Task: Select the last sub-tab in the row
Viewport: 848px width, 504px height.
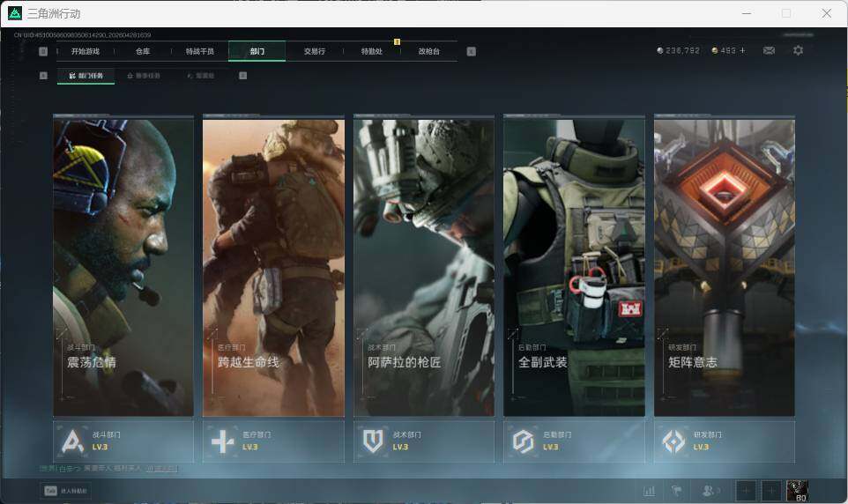Action: (x=201, y=76)
